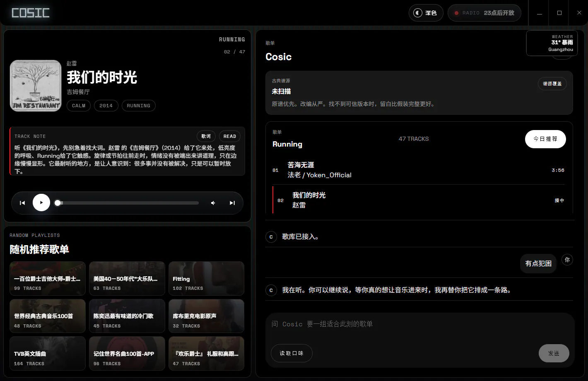This screenshot has height=381, width=588.
Task: Click the 谱源覆盖 button
Action: pos(552,84)
